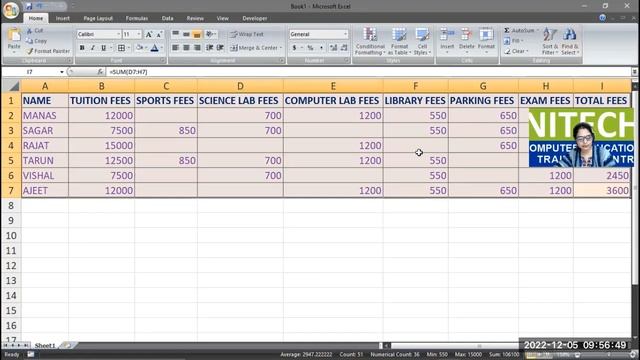Viewport: 640px width, 360px height.
Task: Open the Merge & Center dropdown arrow
Action: [281, 48]
